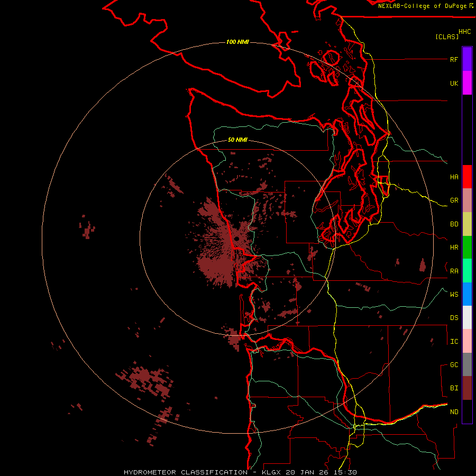Click the 'HYDROMETEOR CLASSIFICATION' title text

coord(186,472)
